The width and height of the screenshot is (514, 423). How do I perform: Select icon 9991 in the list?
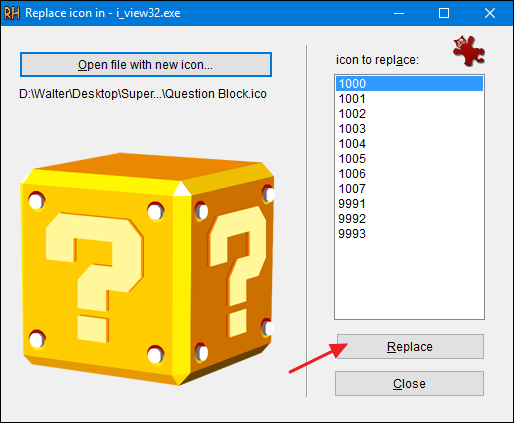[409, 204]
